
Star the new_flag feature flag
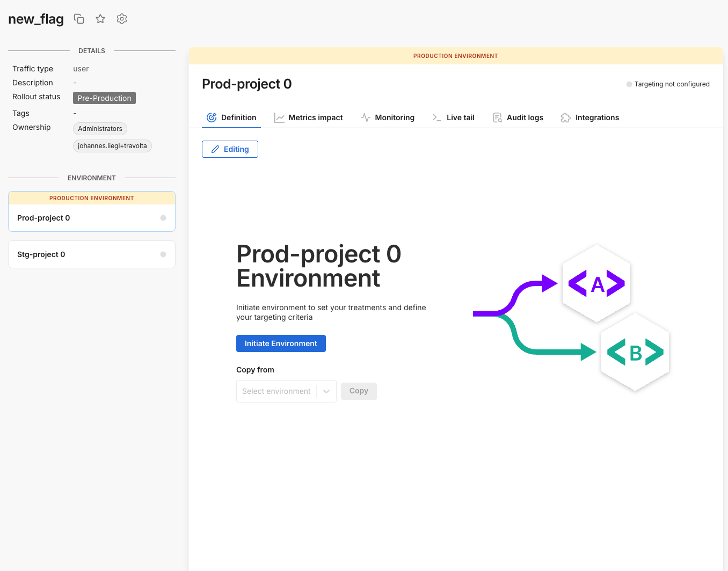pyautogui.click(x=100, y=19)
